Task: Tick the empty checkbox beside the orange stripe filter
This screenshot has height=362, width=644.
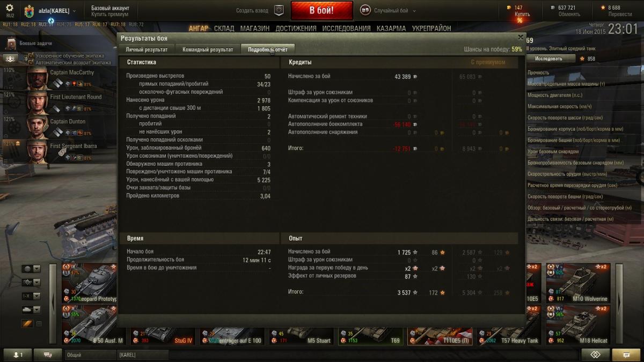Action: coord(39,324)
